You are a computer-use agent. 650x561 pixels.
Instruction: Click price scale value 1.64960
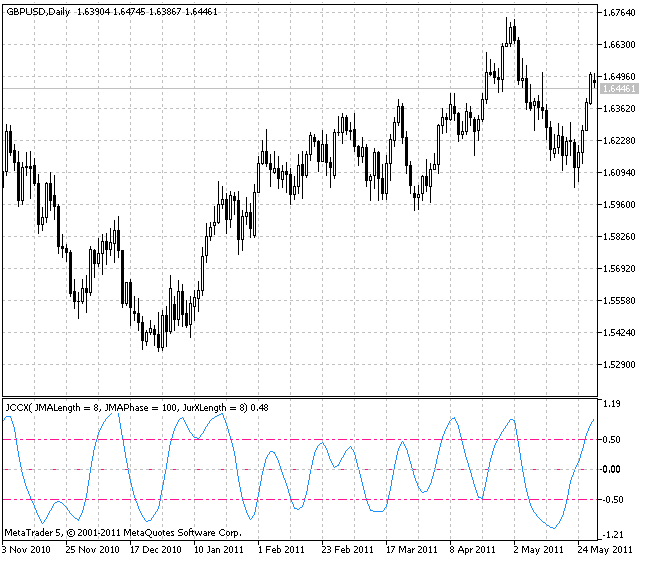pos(619,77)
